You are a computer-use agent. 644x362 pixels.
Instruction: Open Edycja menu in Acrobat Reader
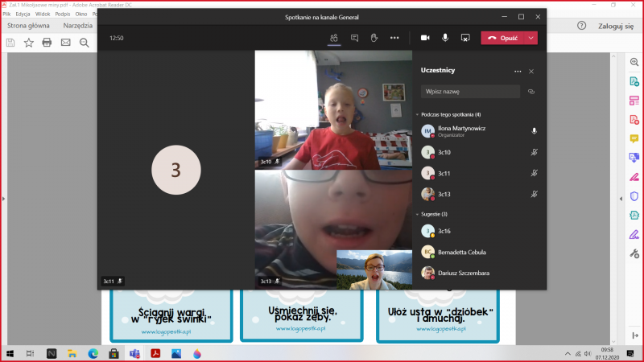coord(23,14)
